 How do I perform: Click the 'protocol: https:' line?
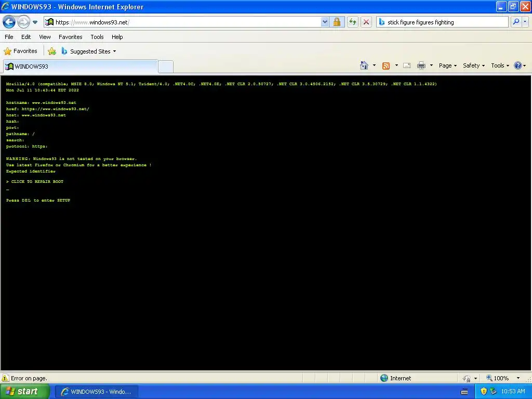pos(27,147)
